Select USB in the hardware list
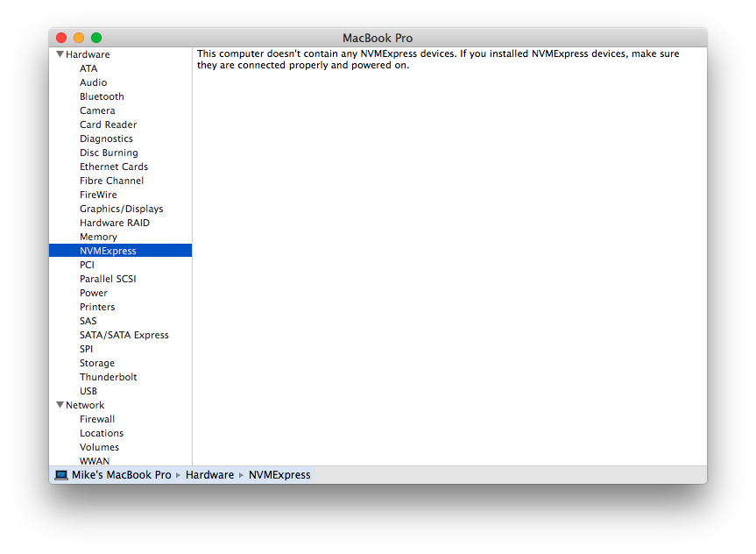Image resolution: width=756 pixels, height=554 pixels. point(88,391)
